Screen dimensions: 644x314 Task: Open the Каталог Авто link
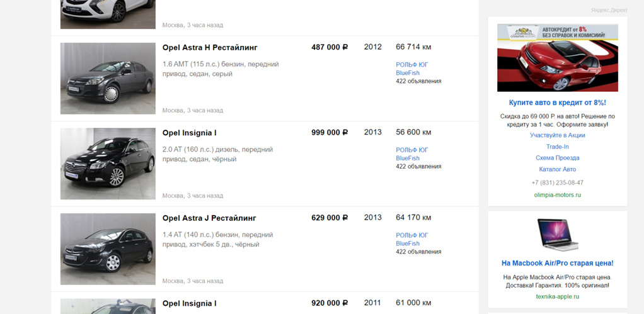(557, 169)
